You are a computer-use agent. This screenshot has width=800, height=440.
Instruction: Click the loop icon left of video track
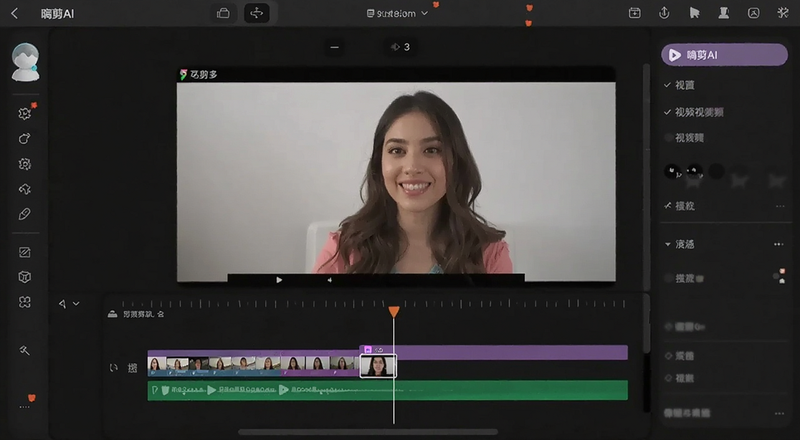113,368
